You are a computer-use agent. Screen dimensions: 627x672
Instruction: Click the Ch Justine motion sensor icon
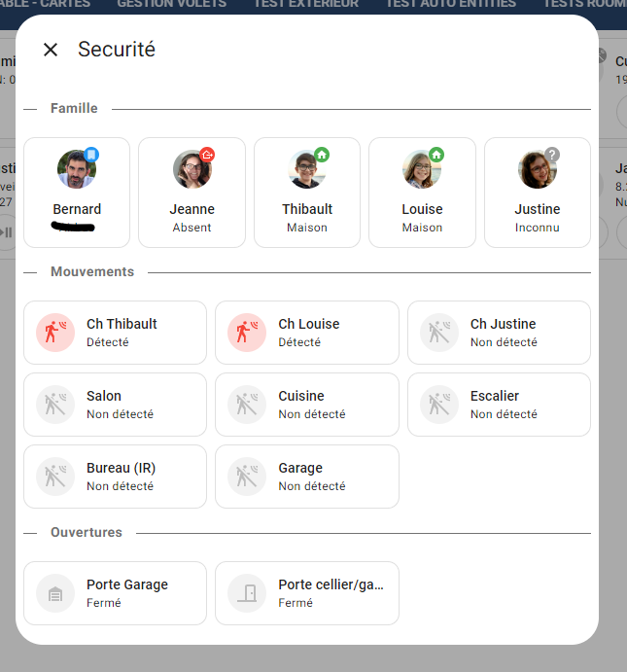(439, 333)
